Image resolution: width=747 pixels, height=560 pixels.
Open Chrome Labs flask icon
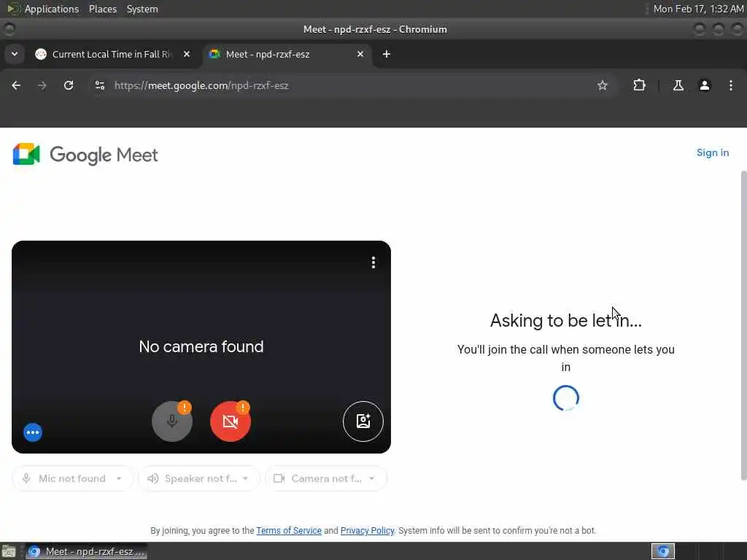click(678, 85)
